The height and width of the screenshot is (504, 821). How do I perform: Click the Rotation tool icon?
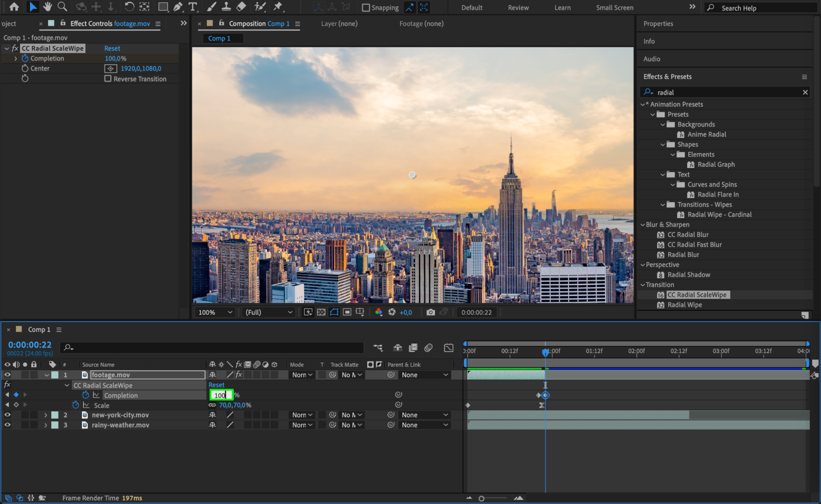pyautogui.click(x=129, y=7)
